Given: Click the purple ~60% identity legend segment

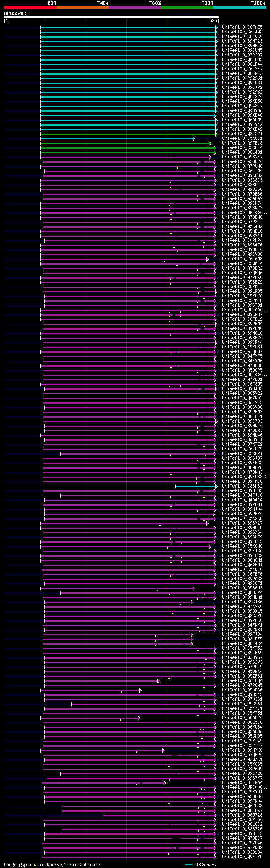Looking at the screenshot, I should (135, 8).
